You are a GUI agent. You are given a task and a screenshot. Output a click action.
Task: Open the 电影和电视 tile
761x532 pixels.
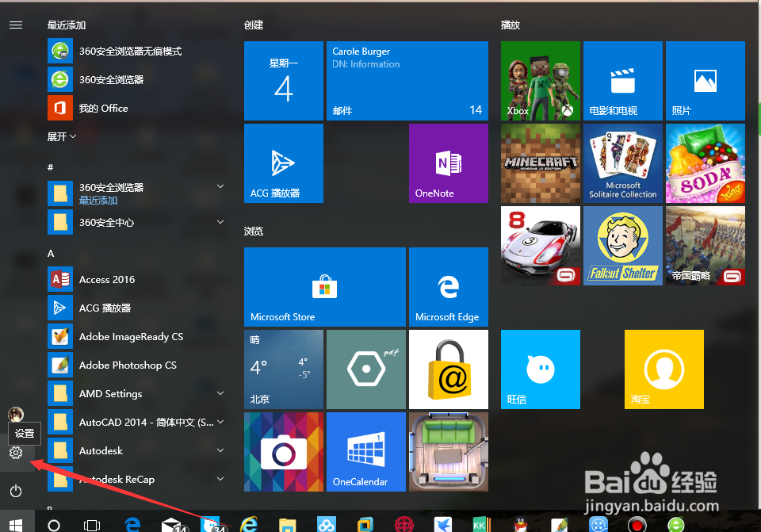click(x=623, y=81)
